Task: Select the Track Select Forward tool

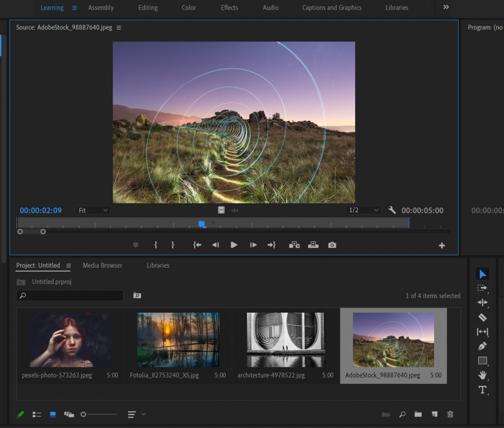Action: 482,288
